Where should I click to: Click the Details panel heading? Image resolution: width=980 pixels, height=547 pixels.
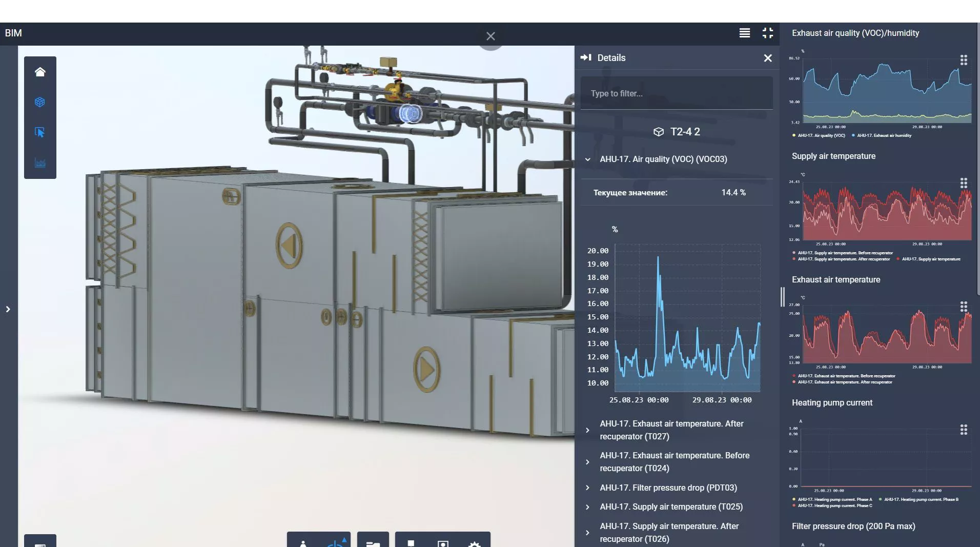(611, 58)
